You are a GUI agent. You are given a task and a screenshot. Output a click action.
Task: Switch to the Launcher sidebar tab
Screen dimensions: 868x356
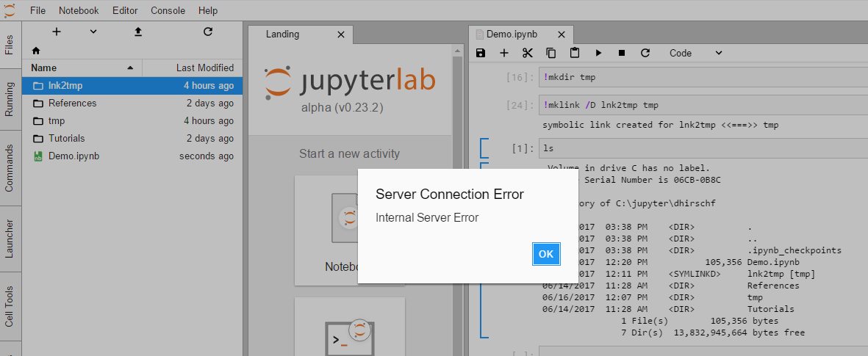pos(10,239)
